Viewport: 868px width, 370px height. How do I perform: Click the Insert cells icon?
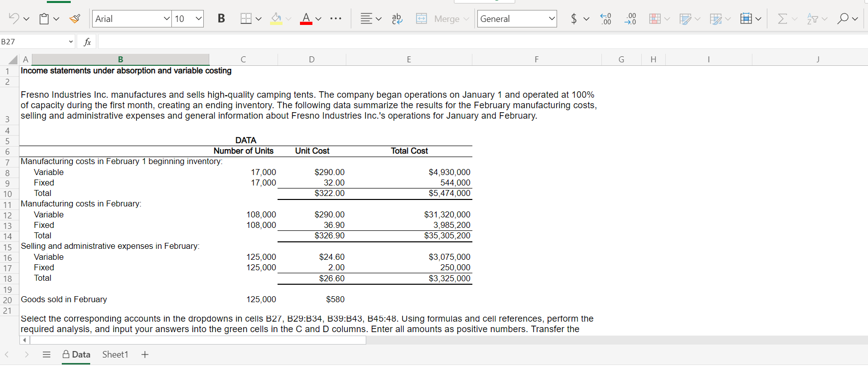click(746, 19)
